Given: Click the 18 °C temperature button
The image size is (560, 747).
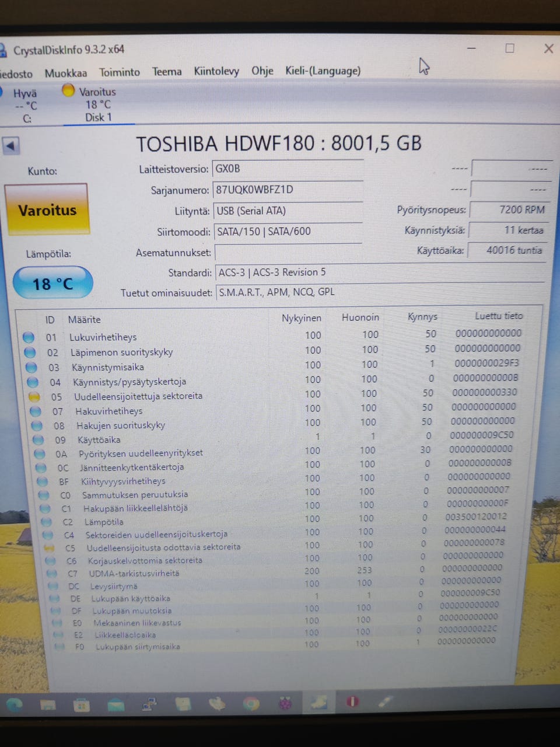Looking at the screenshot, I should (x=52, y=284).
